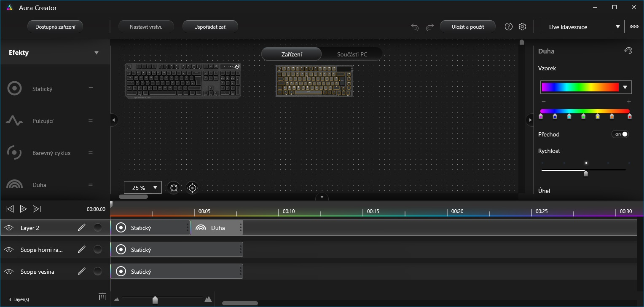Reset Duha effect settings icon
Viewport: 644px width, 307px height.
(x=628, y=51)
